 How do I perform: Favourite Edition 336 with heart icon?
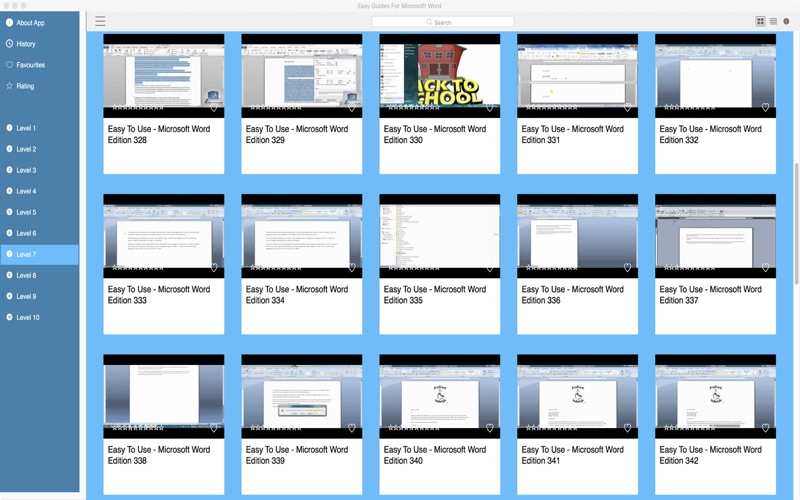point(628,268)
